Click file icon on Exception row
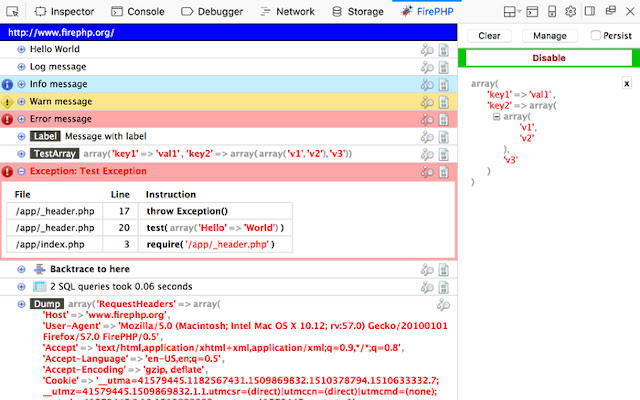This screenshot has height=400, width=640. click(x=443, y=171)
